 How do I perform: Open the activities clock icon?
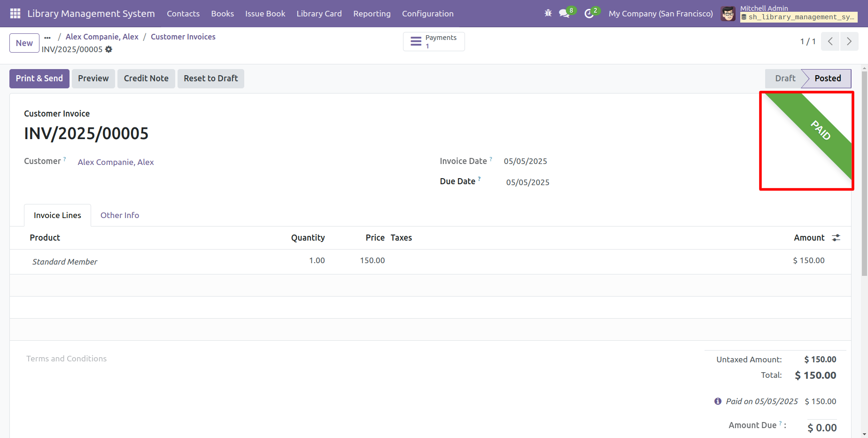[589, 14]
